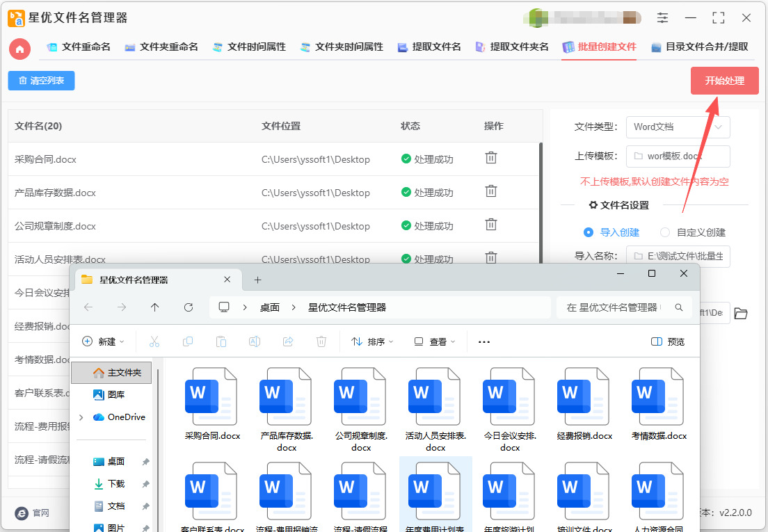Open the 排序 sort dropdown in Explorer
Image resolution: width=768 pixels, height=532 pixels.
pos(372,341)
